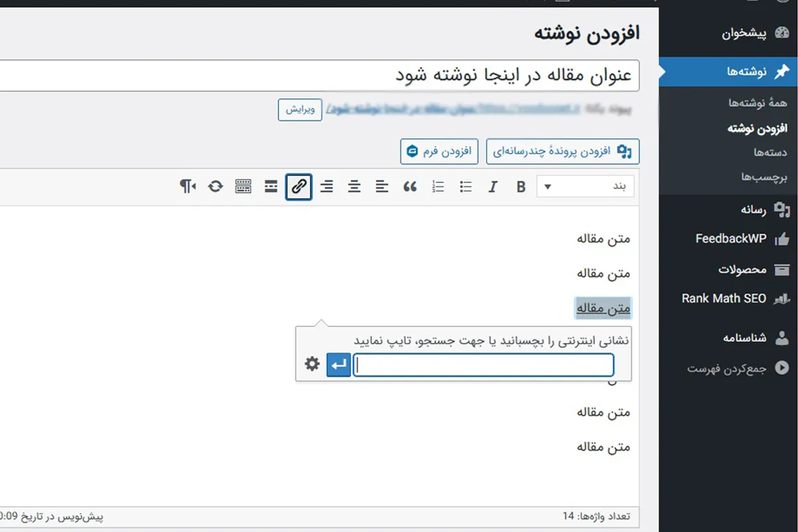Click the insert/edit link icon
This screenshot has height=532, width=798.
[x=299, y=187]
